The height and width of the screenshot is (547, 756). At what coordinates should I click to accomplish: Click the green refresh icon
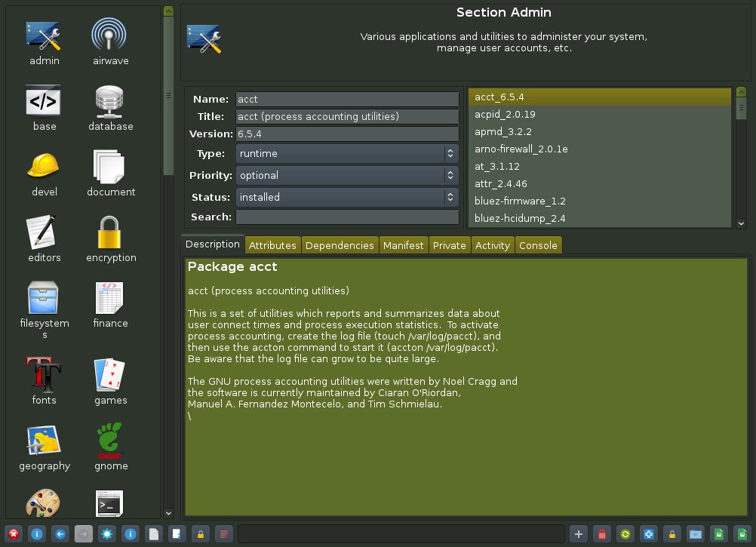point(625,534)
